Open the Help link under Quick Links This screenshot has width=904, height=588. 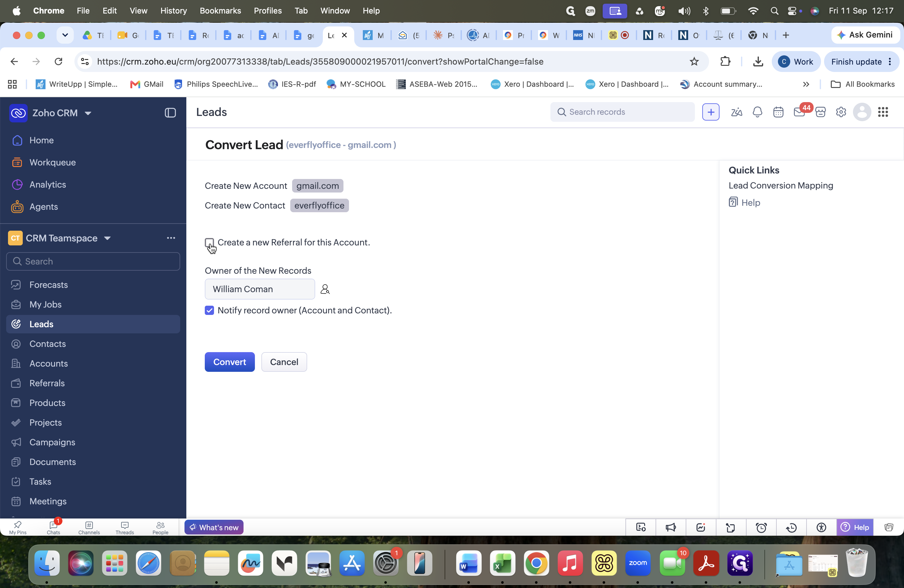(x=744, y=202)
